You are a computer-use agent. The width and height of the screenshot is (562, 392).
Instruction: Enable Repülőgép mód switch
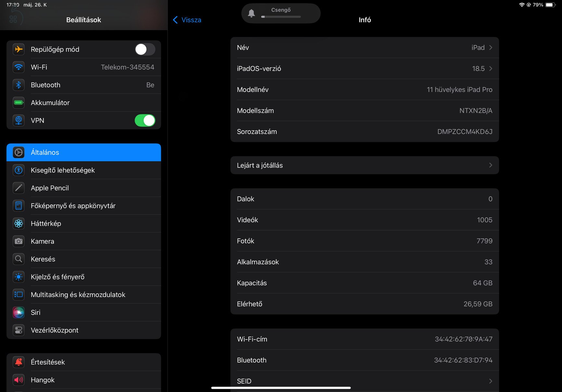pyautogui.click(x=145, y=49)
